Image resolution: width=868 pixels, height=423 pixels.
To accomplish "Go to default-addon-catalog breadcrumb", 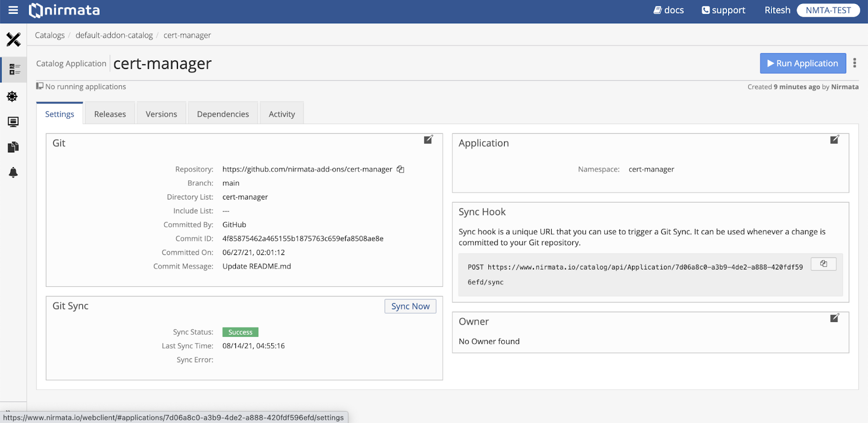I will tap(114, 35).
